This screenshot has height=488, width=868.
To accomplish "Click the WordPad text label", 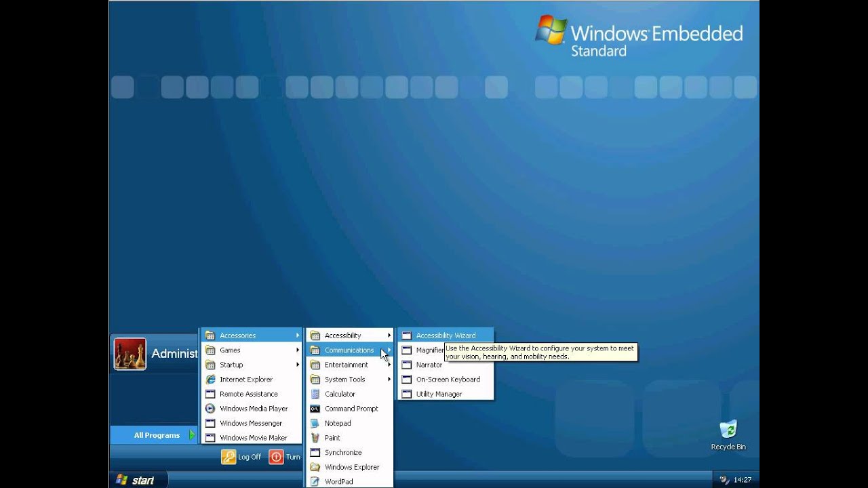I will tap(338, 481).
